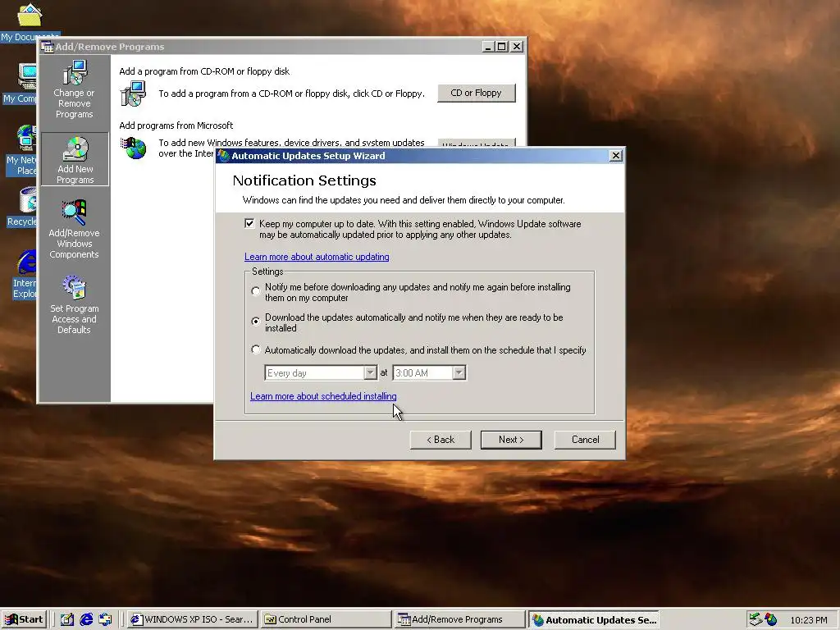Viewport: 840px width, 630px height.
Task: Click Add a program from CD-ROM heading
Action: (x=204, y=71)
